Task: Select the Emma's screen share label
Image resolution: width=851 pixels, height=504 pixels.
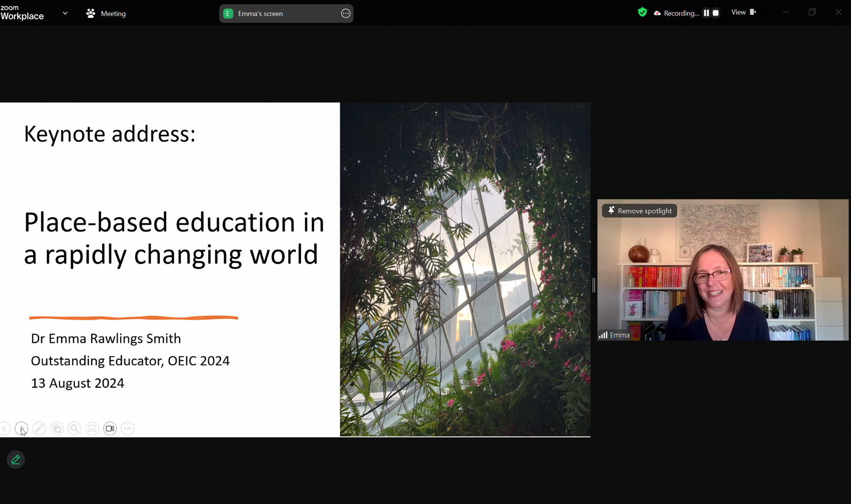Action: tap(261, 14)
